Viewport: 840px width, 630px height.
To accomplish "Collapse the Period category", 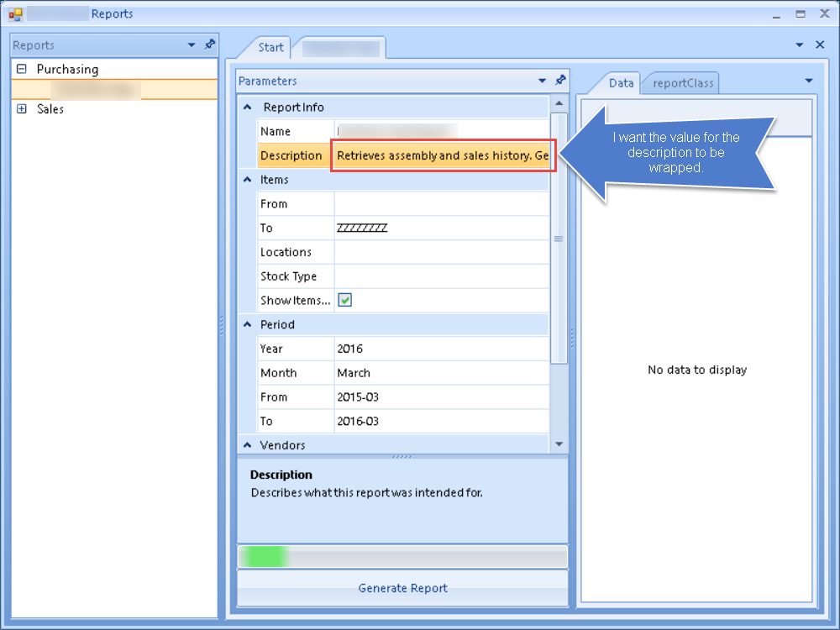I will (248, 324).
